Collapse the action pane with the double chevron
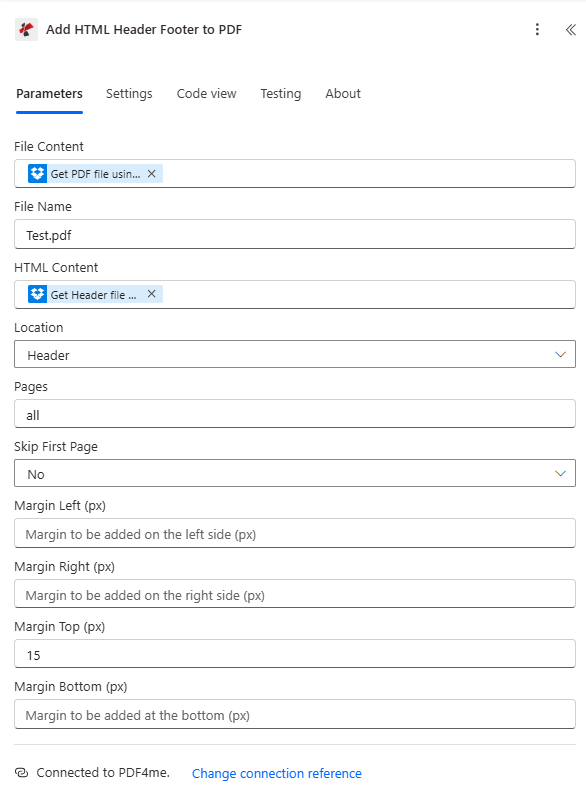 570,30
